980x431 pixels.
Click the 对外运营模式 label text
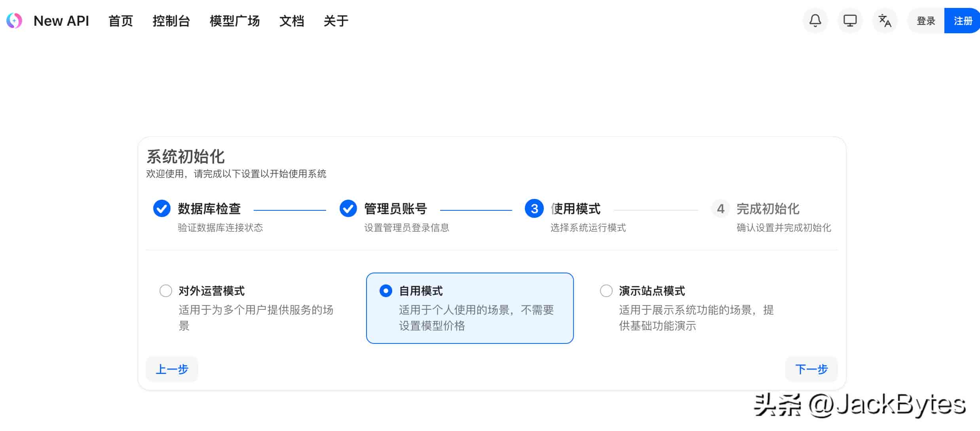point(212,291)
